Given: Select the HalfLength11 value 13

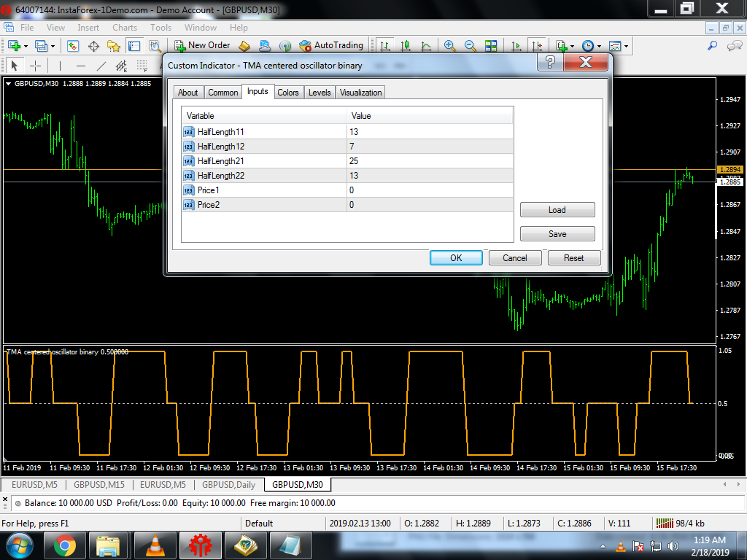Looking at the screenshot, I should (x=430, y=132).
